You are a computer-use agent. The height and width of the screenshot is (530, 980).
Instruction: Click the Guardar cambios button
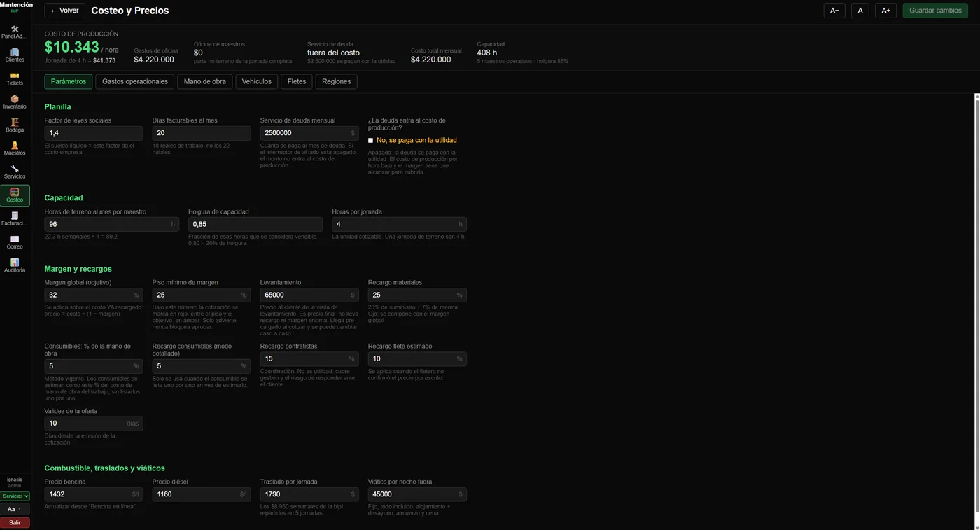[935, 11]
